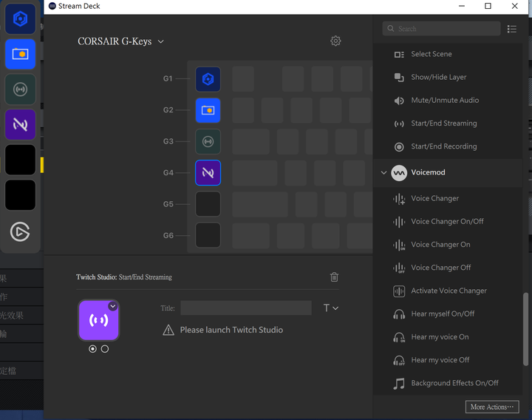Image resolution: width=532 pixels, height=420 pixels.
Task: Click the Voicemod logo icon
Action: (399, 173)
